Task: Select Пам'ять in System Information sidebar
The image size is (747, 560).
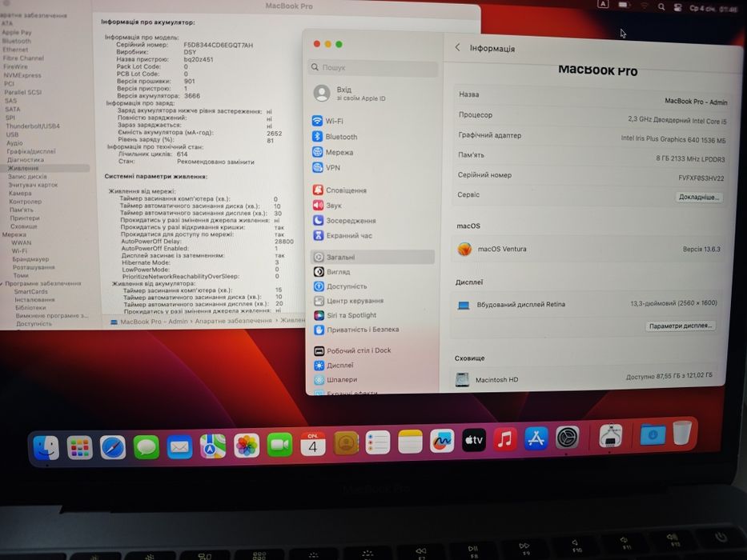Action: click(x=21, y=210)
